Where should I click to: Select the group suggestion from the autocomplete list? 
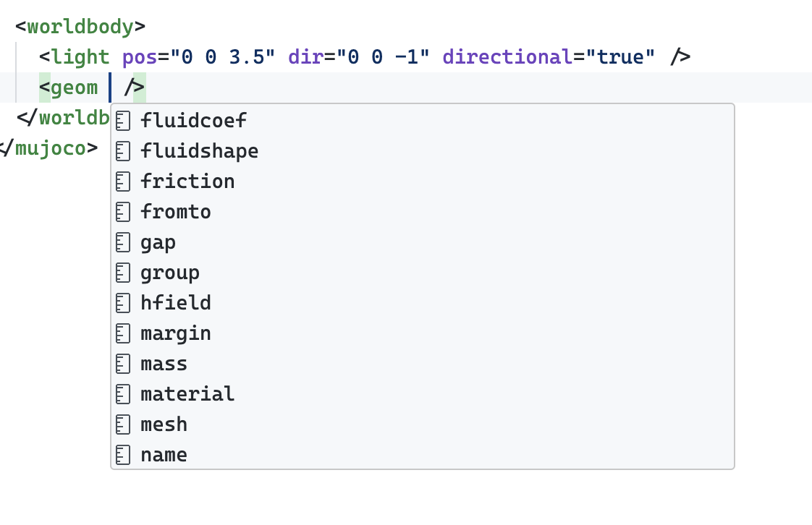[169, 272]
